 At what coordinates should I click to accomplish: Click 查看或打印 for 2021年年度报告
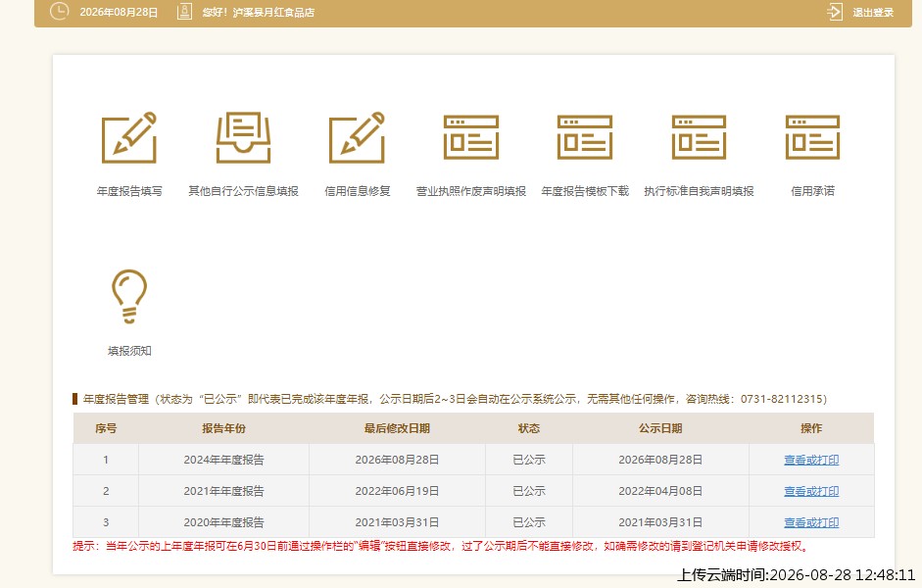[811, 491]
